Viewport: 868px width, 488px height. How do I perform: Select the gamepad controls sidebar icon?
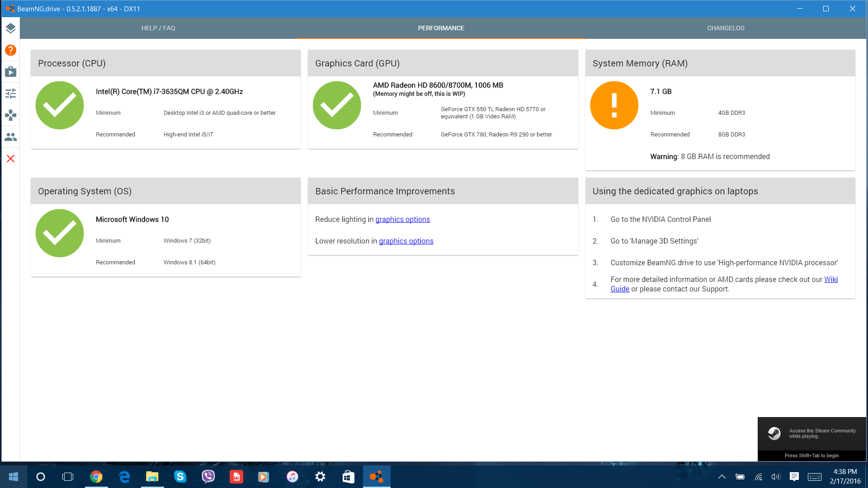[x=10, y=115]
